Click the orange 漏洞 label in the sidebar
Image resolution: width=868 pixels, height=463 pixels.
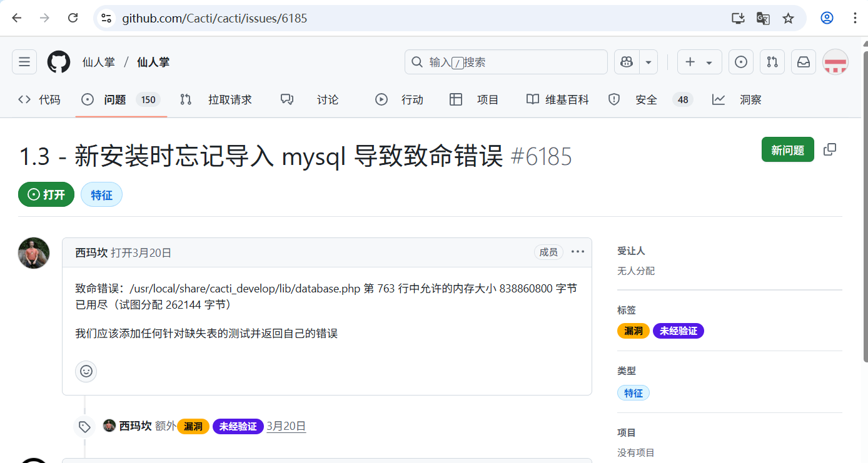click(633, 331)
